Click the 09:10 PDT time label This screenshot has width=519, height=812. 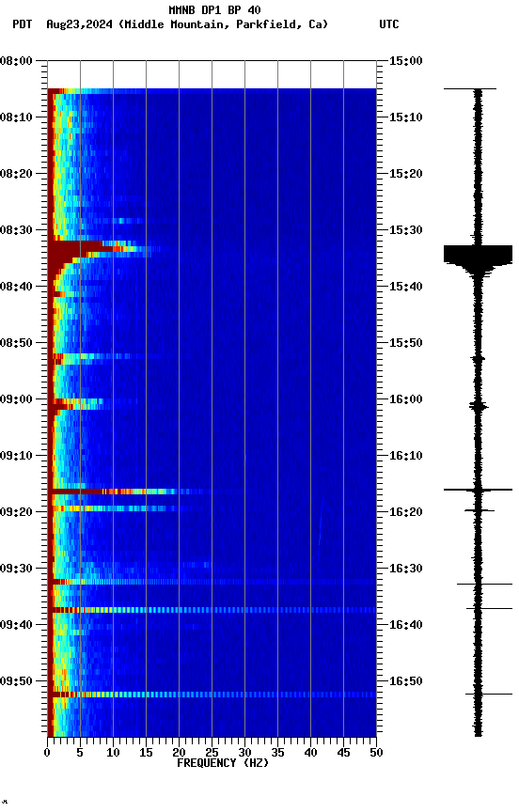[x=16, y=456]
